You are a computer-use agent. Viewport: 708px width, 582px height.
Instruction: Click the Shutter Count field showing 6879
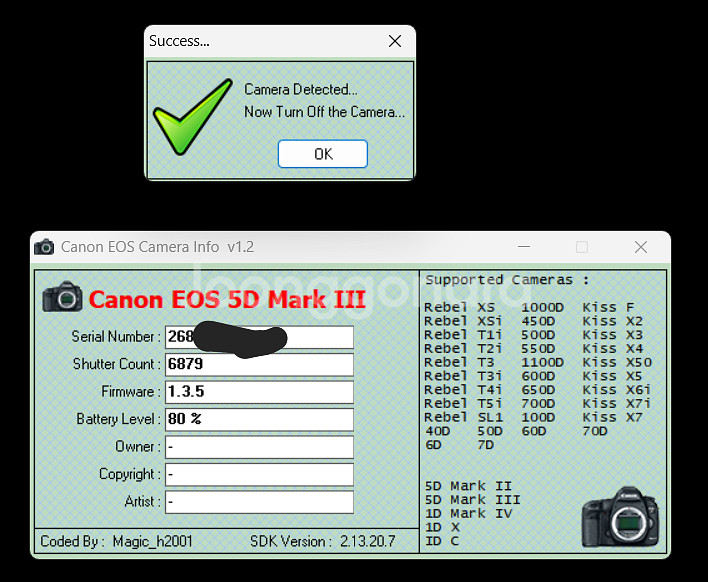pyautogui.click(x=259, y=364)
